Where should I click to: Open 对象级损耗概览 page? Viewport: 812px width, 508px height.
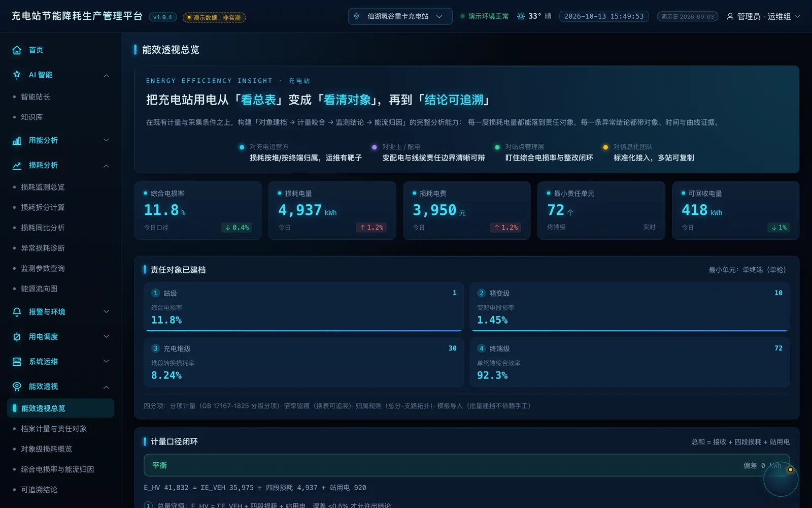tap(60, 449)
